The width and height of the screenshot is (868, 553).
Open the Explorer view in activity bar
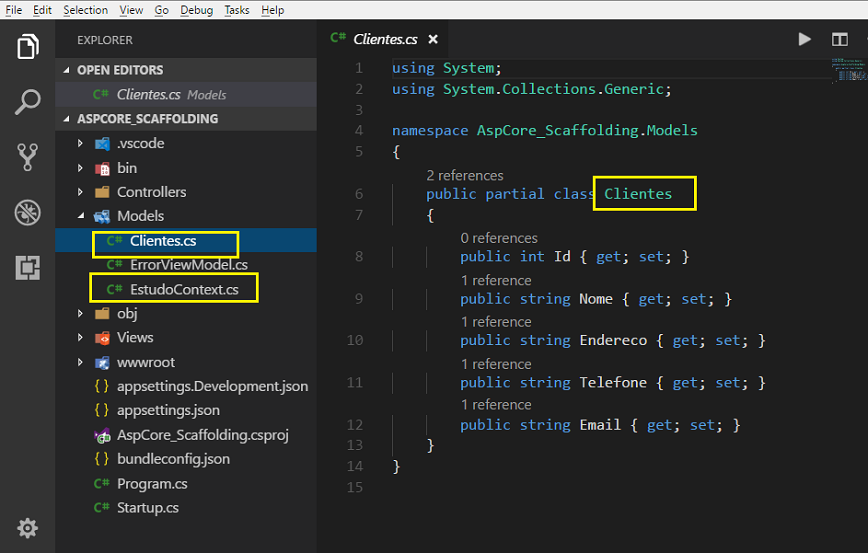pyautogui.click(x=28, y=46)
